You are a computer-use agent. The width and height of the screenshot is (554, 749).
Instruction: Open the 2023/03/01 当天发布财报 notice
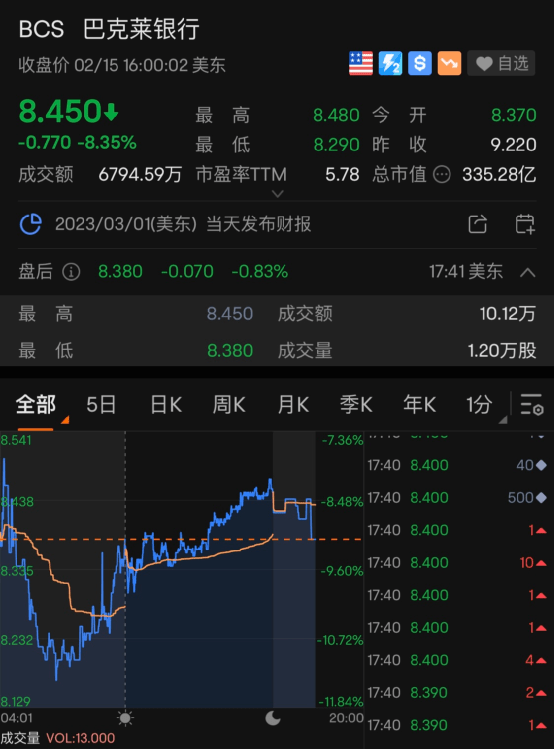[183, 224]
